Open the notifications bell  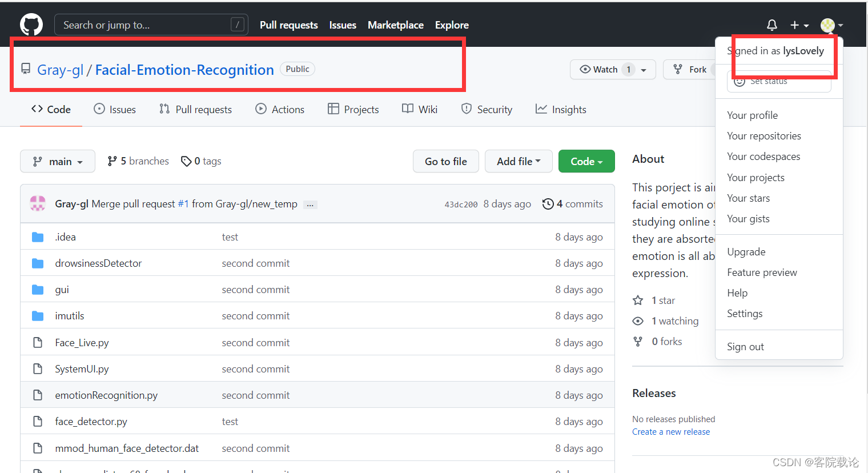pos(771,25)
